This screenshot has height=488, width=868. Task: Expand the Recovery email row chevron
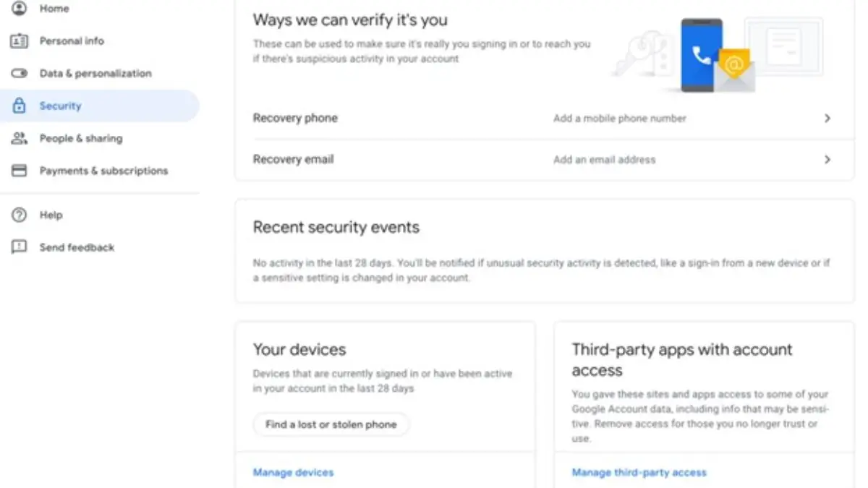(827, 160)
